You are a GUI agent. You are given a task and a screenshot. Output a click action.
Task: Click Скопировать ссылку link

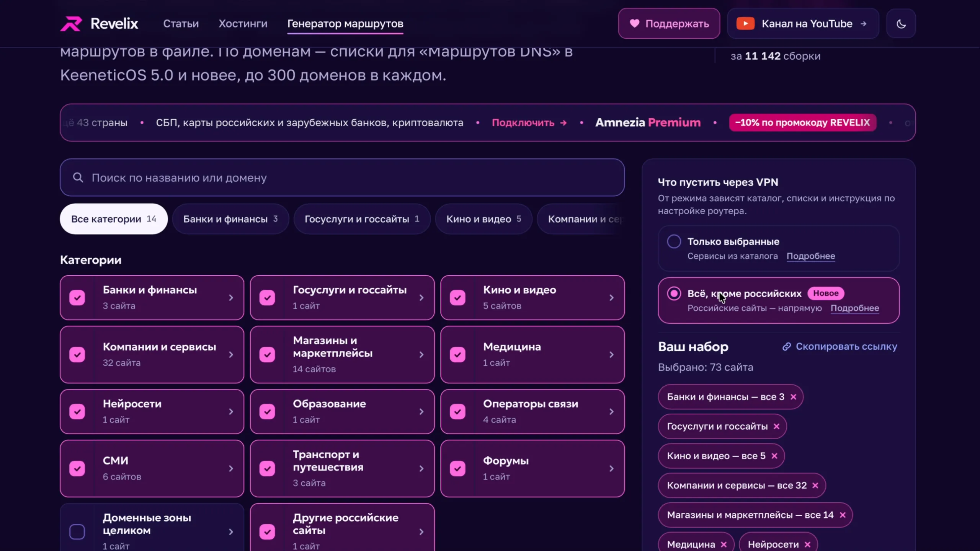click(x=840, y=346)
